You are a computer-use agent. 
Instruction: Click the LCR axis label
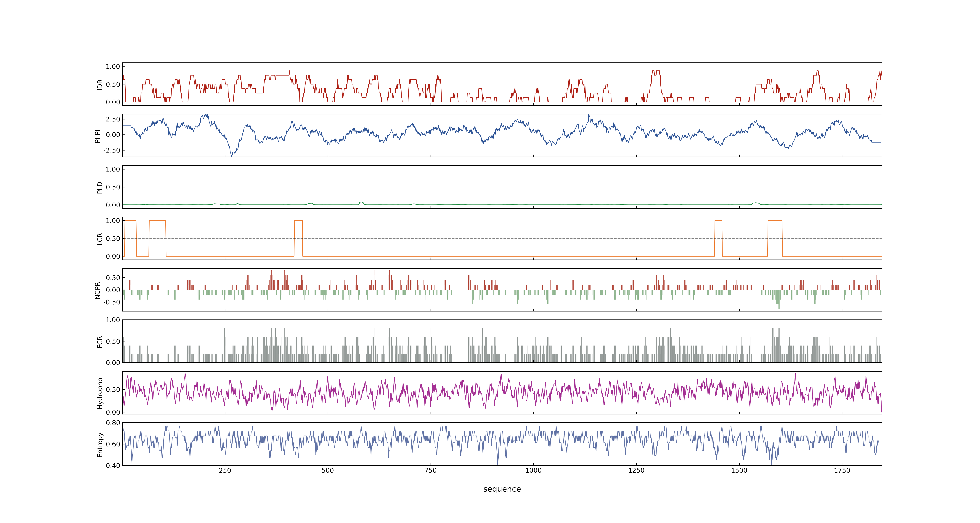tap(100, 239)
